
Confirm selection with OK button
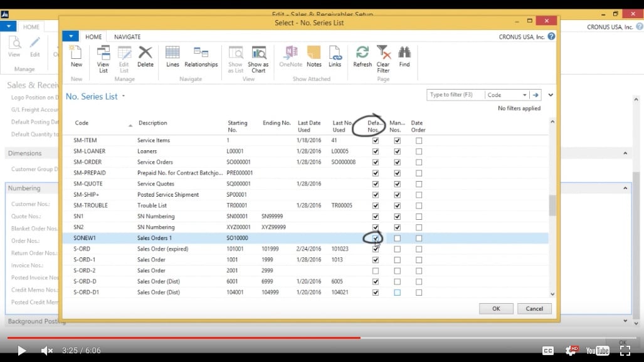pyautogui.click(x=496, y=309)
